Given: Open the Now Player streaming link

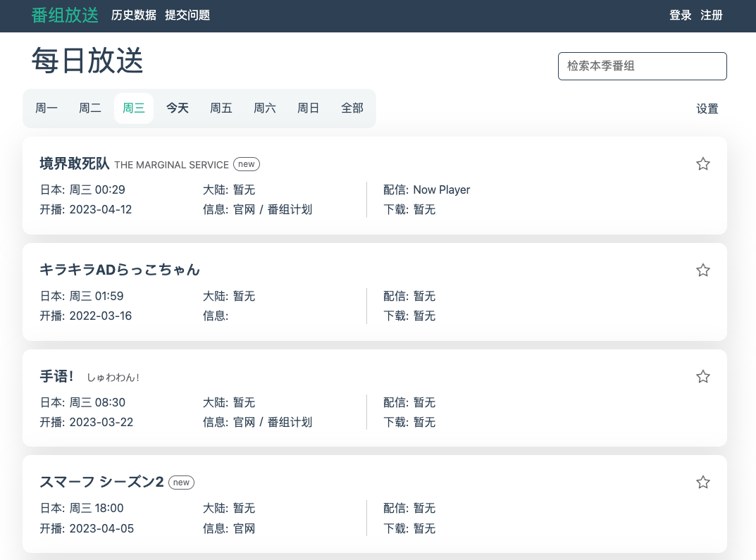Looking at the screenshot, I should click(441, 190).
